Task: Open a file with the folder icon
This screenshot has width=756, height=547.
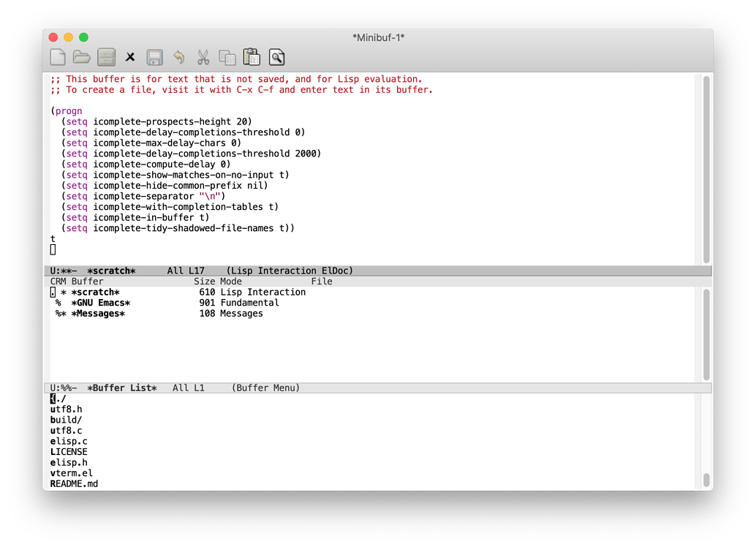Action: point(81,57)
